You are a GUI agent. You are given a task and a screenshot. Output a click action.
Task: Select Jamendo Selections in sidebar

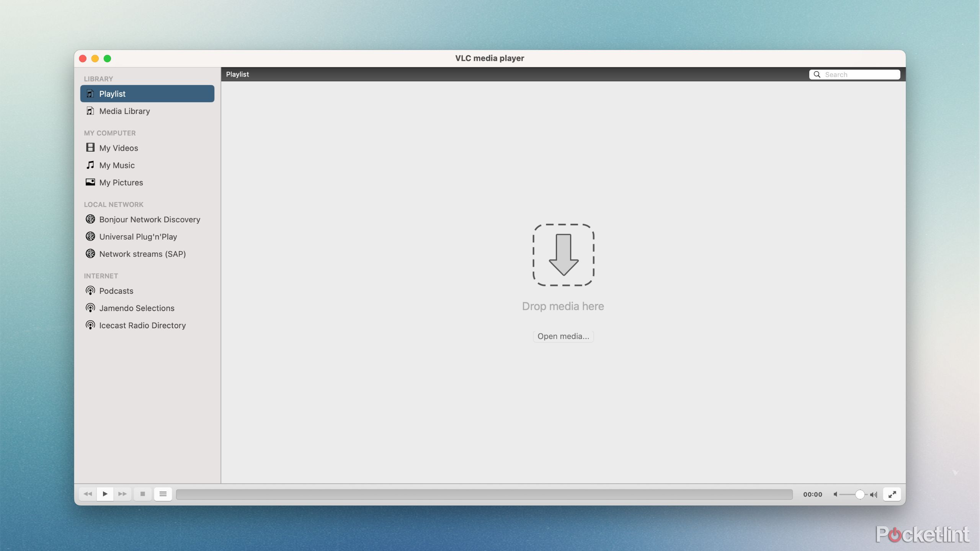pos(137,308)
